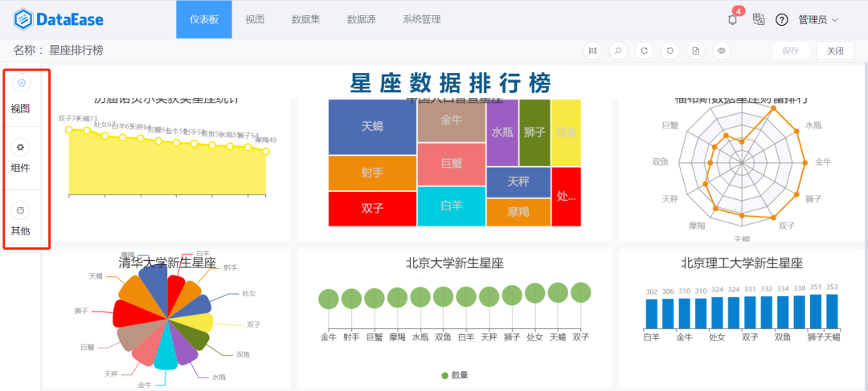Select the 星座数据排行榜 title text
Viewport: 868px width, 391px height.
point(451,83)
